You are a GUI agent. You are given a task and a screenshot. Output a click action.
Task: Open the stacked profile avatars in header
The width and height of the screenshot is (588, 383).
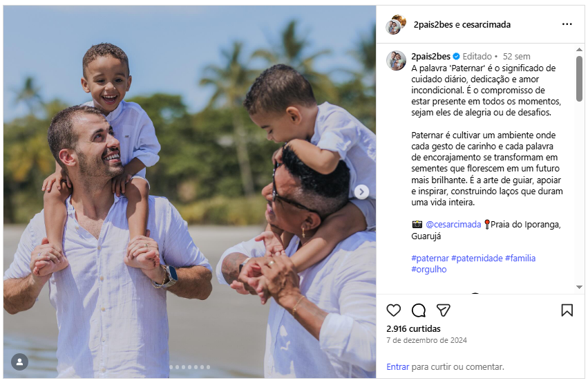pos(396,25)
